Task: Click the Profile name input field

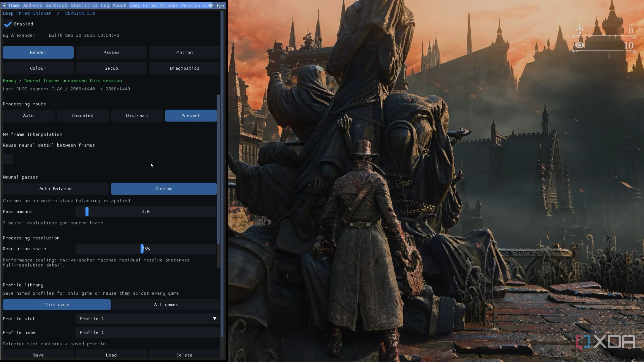Action: (x=148, y=333)
